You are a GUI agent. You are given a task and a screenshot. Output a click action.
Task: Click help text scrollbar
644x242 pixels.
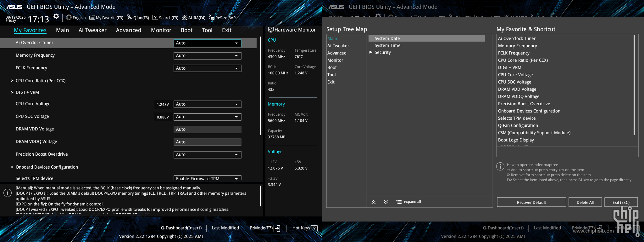[x=261, y=196]
